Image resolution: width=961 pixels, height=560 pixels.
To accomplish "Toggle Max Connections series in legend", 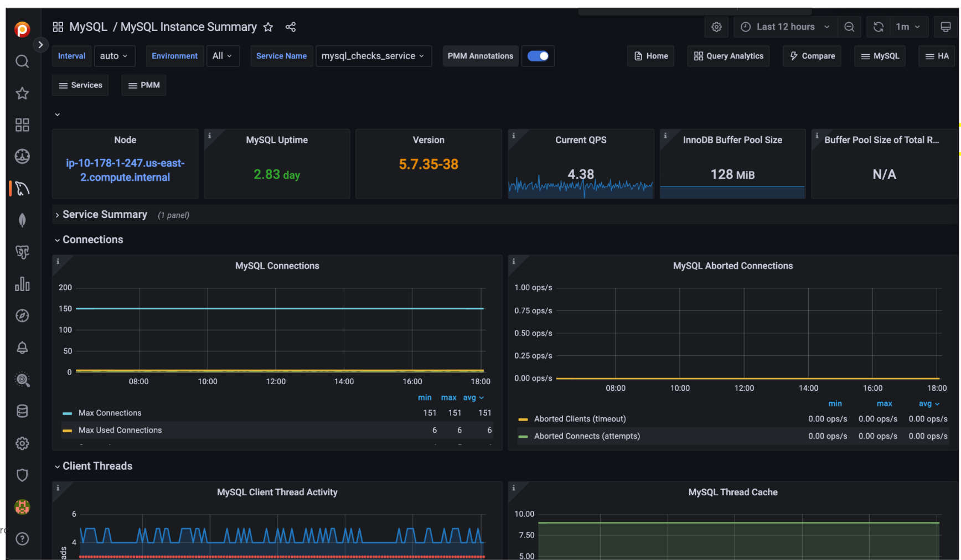I will pos(110,413).
